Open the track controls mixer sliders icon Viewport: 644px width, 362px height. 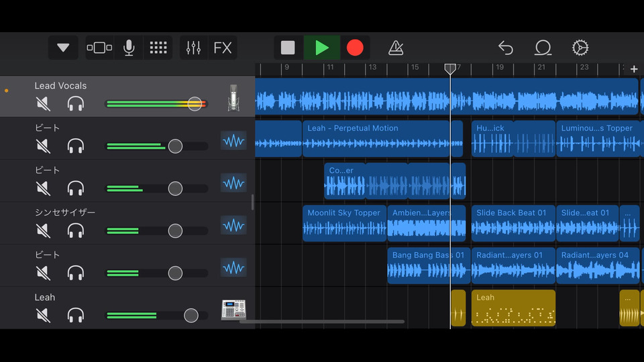194,48
